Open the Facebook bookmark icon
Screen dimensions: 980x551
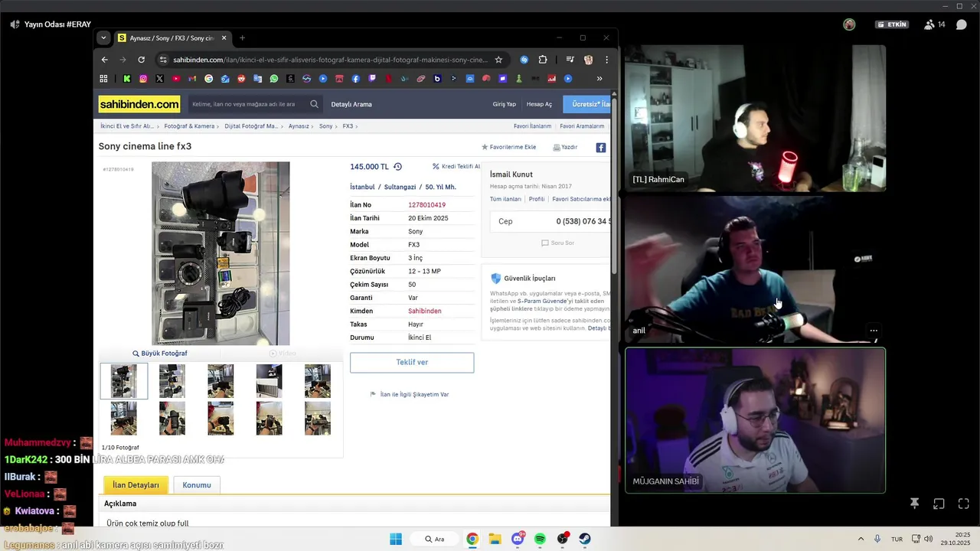point(356,78)
